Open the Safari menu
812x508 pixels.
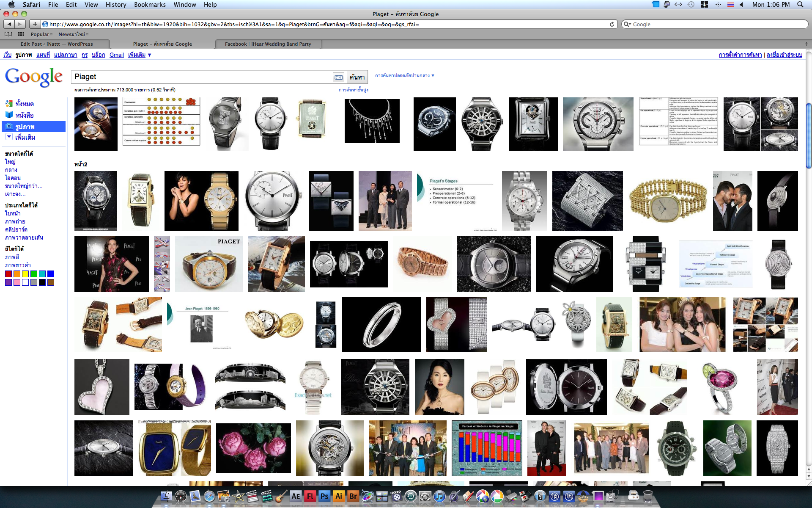[31, 4]
